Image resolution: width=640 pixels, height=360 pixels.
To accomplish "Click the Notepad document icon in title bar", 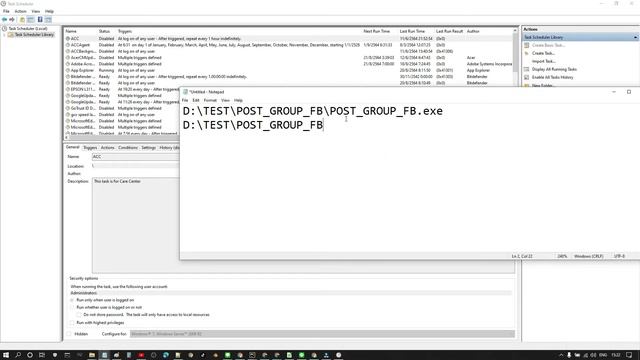I will (185, 92).
